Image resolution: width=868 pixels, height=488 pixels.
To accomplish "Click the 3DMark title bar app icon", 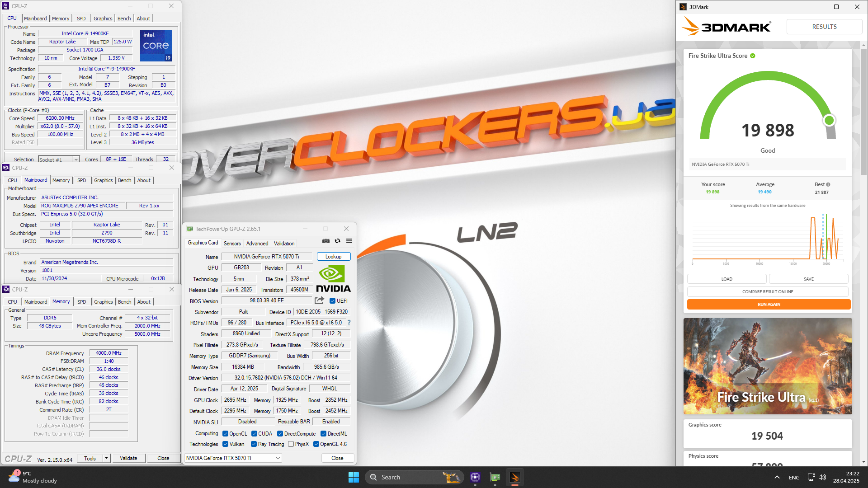I will pos(684,7).
